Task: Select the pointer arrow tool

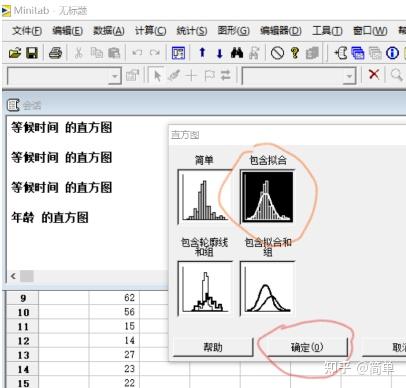Action: pyautogui.click(x=157, y=76)
